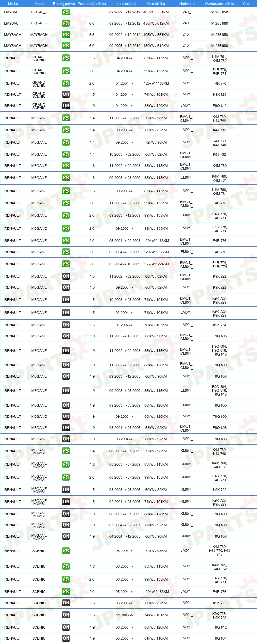Click petrol icon in Megane 165kW / 224KM row
The image size is (257, 644).
click(x=66, y=264)
